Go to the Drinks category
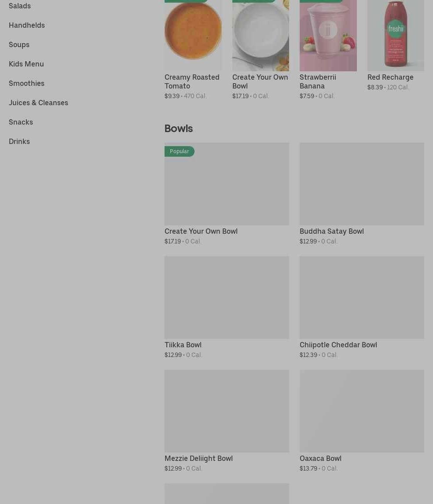 coord(19,141)
